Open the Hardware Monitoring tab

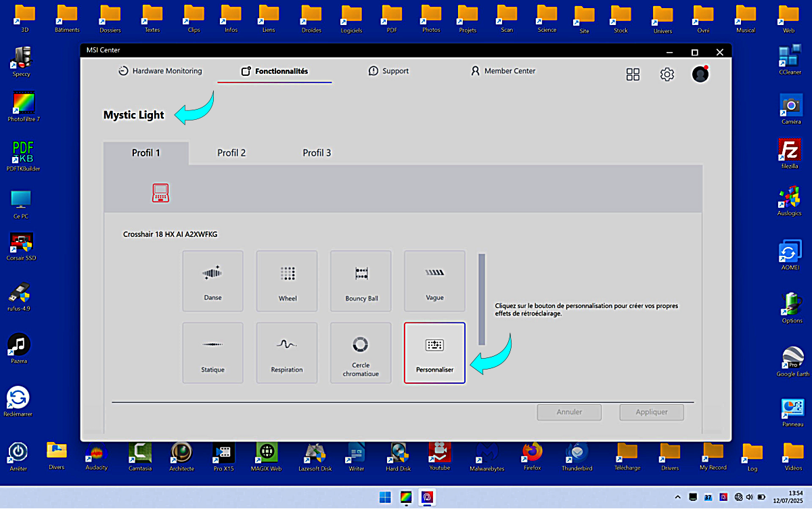point(160,71)
